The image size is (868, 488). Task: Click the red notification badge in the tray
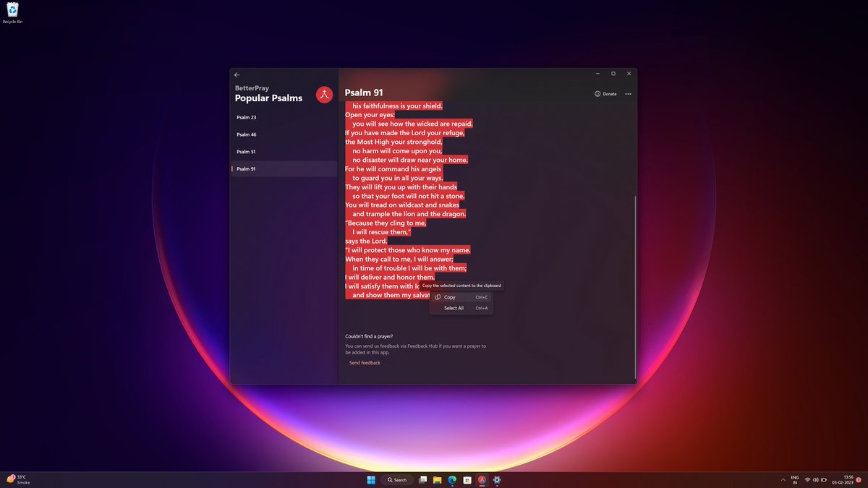tap(859, 479)
